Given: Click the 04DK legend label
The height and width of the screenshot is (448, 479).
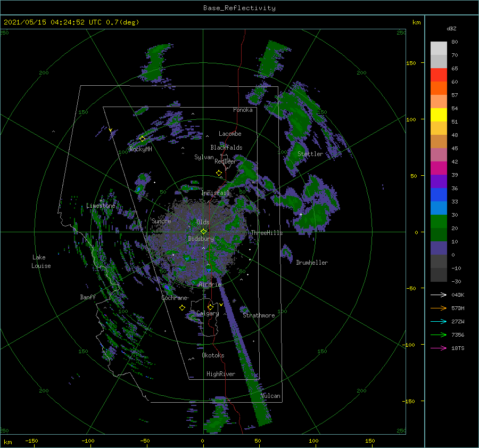Looking at the screenshot, I should point(458,295).
